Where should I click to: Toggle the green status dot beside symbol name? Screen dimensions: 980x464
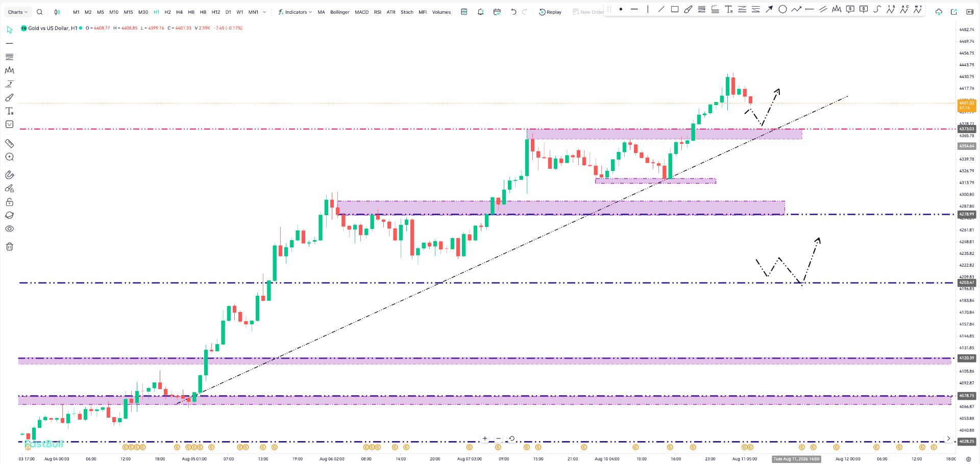click(x=81, y=28)
